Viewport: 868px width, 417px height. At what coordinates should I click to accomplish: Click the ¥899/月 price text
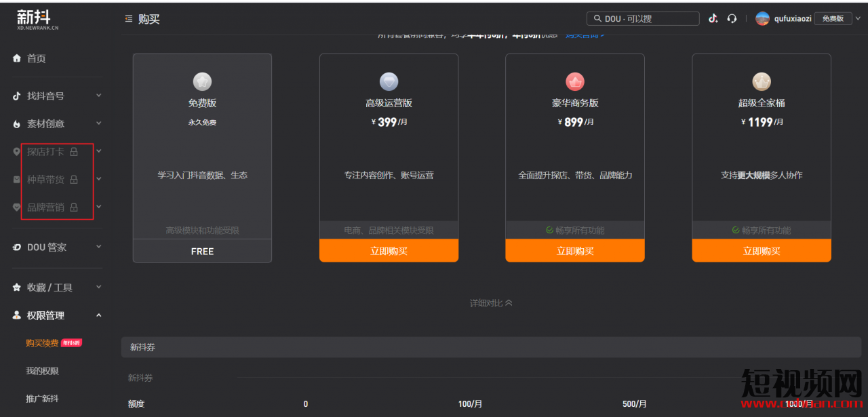575,122
